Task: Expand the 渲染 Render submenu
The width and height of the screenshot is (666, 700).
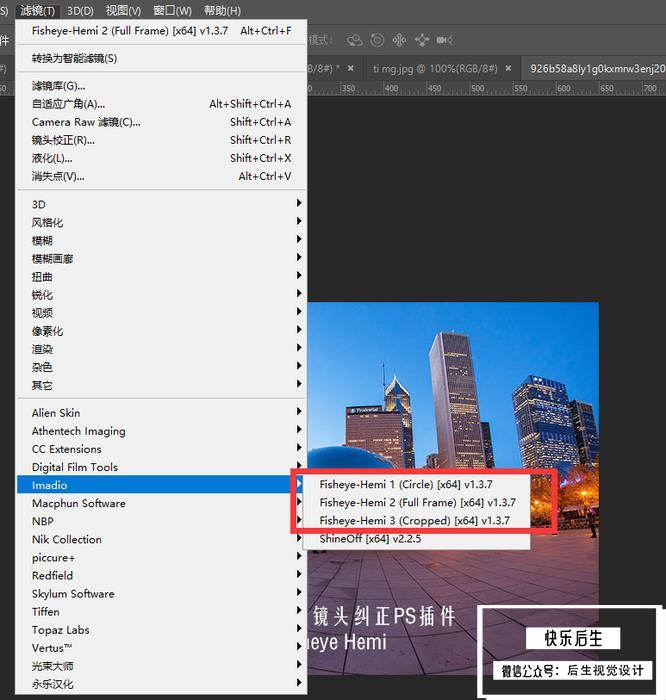Action: pos(161,349)
